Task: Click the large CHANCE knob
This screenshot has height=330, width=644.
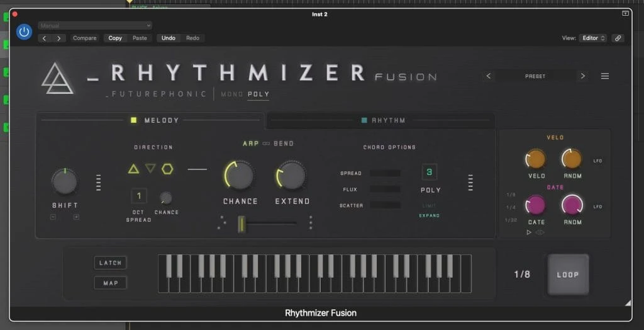Action: point(238,175)
